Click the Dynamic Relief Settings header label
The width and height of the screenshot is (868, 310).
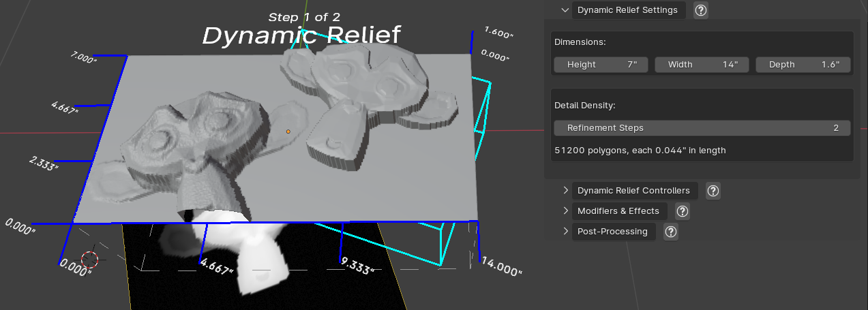[x=627, y=10]
